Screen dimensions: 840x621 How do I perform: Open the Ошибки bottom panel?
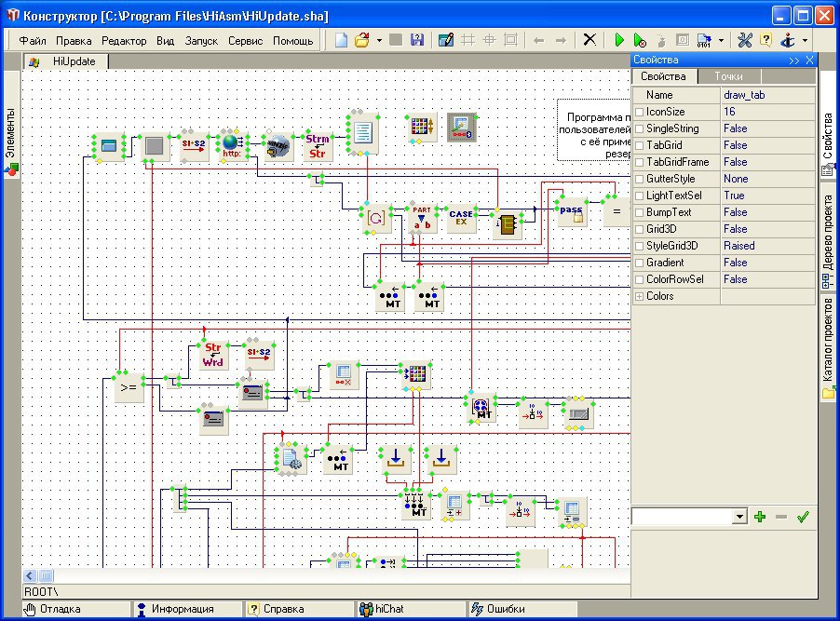point(522,609)
